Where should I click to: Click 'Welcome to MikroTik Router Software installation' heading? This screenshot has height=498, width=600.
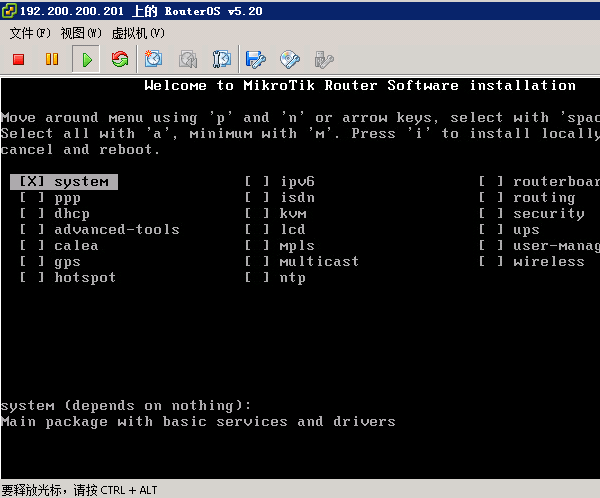[360, 85]
